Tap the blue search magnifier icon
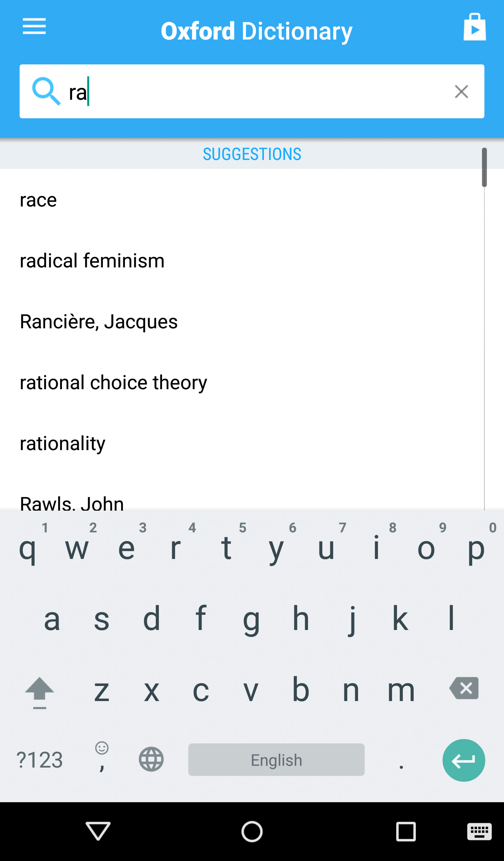This screenshot has width=504, height=861. tap(47, 91)
